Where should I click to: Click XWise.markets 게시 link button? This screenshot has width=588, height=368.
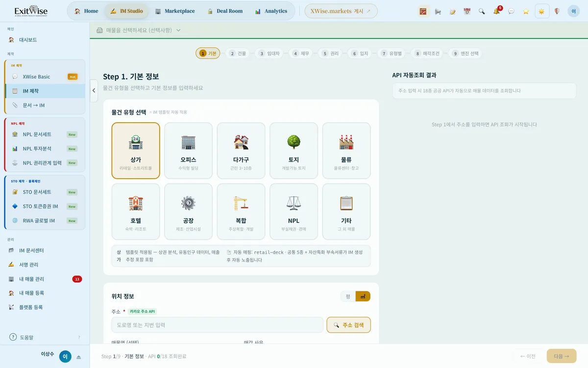tap(341, 11)
